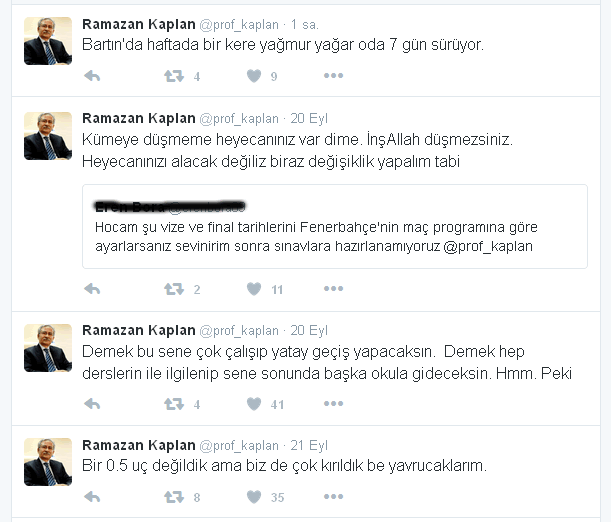Open more options on yatay geçiş tweet
This screenshot has width=611, height=522.
tap(334, 404)
